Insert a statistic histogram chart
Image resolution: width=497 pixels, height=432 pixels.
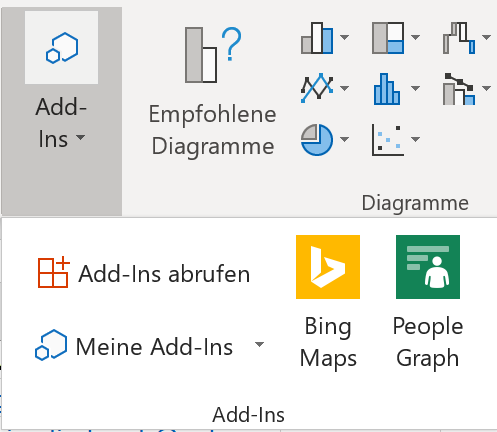point(387,89)
